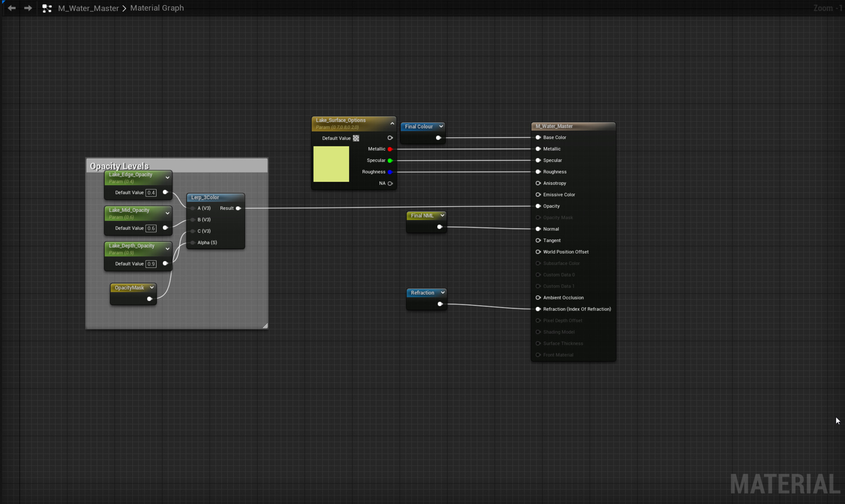Screen dimensions: 845x504
Task: Click the World Position Offset input pin
Action: point(538,252)
